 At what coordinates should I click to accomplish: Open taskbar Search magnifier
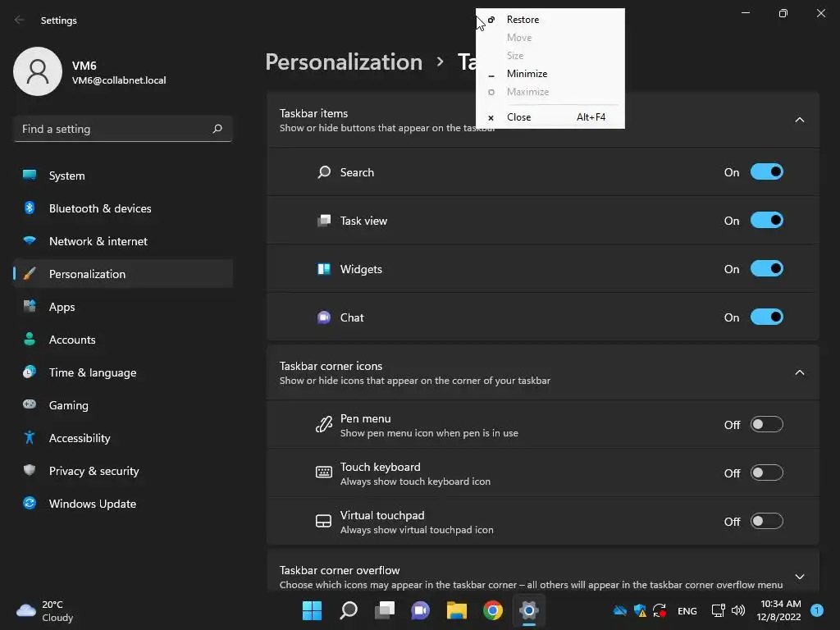point(348,610)
